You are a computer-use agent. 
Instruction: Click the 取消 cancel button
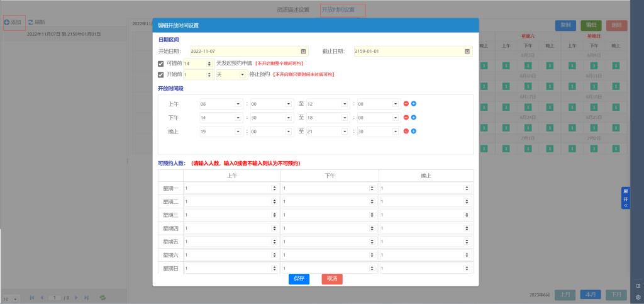(x=331, y=278)
